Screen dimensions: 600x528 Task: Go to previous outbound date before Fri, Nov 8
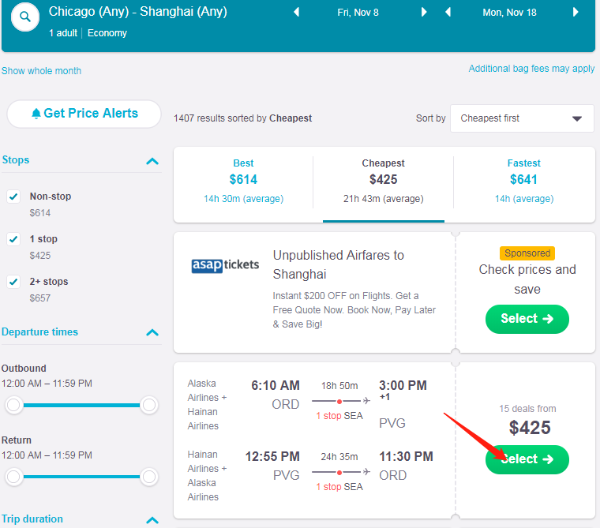click(x=296, y=12)
